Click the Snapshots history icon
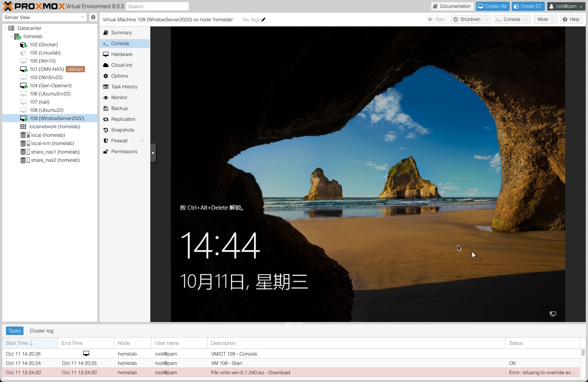Screen dimensions: 588x382 [x=106, y=130]
